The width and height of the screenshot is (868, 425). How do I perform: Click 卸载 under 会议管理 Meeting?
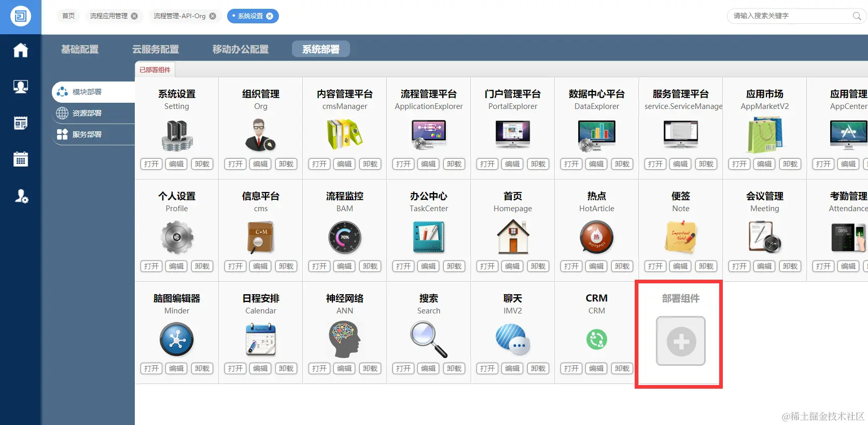point(790,266)
